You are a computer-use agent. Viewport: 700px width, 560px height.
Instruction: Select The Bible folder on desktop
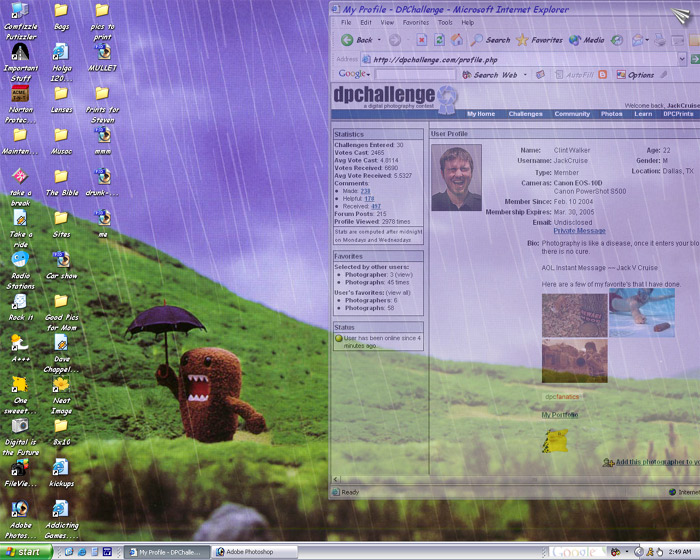(62, 183)
